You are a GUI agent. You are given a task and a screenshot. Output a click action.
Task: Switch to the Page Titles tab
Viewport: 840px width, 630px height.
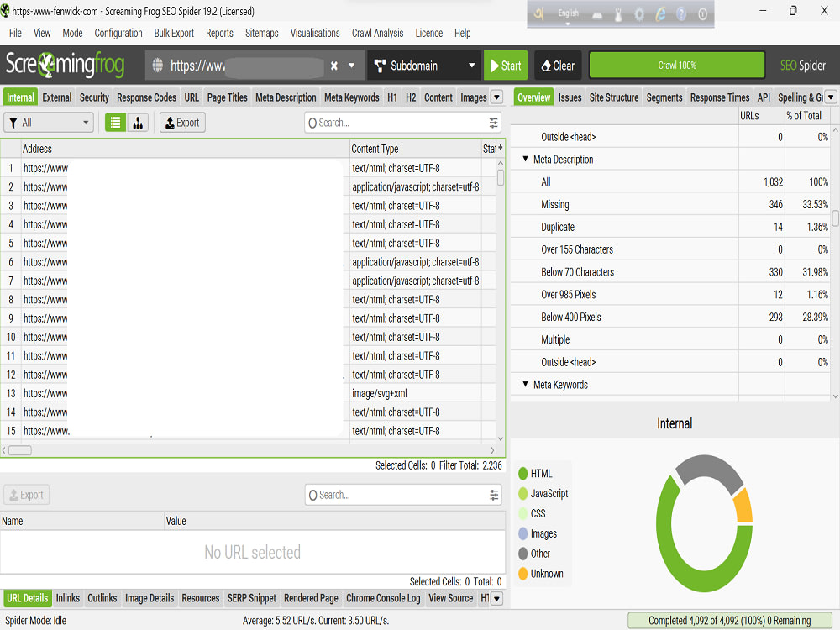227,97
